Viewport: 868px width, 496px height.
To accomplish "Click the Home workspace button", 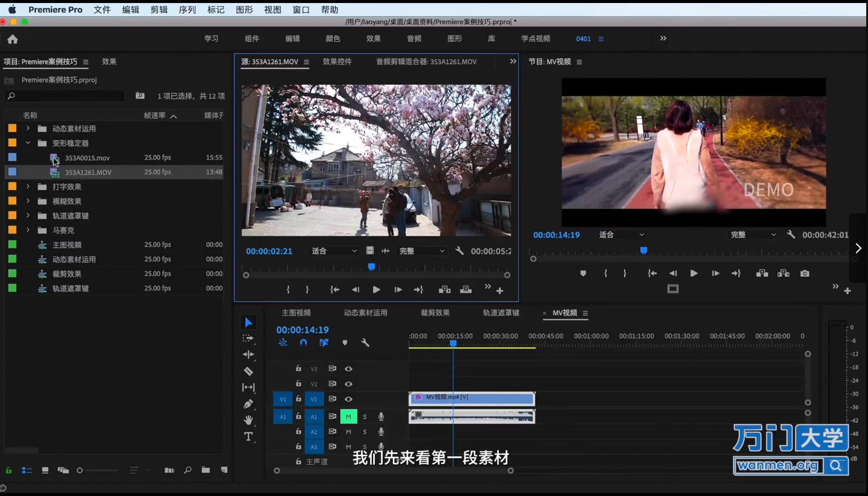I will pos(13,39).
